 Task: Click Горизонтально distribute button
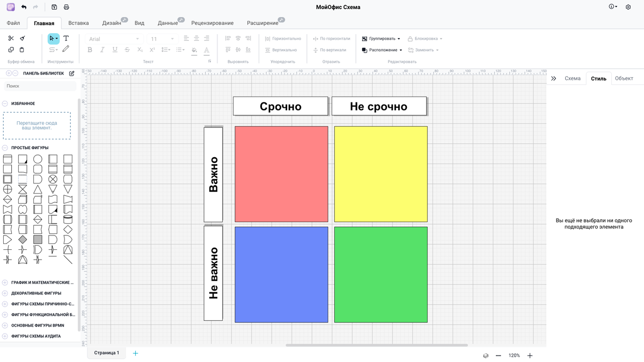pyautogui.click(x=283, y=39)
